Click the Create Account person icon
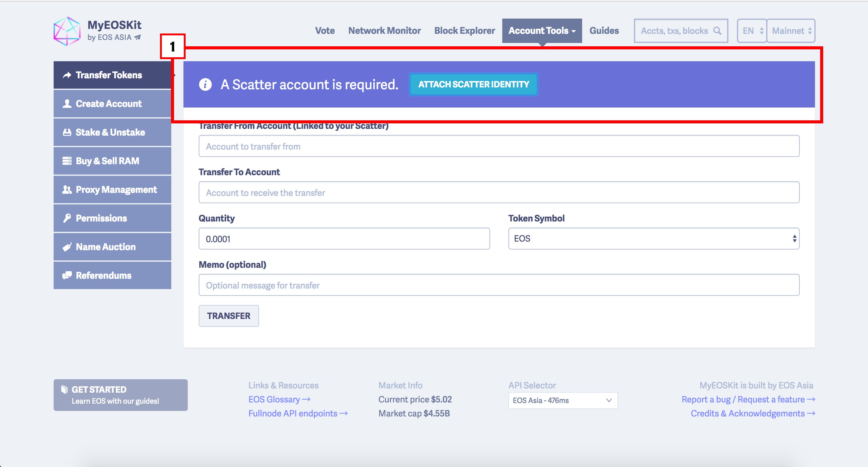 [x=67, y=103]
